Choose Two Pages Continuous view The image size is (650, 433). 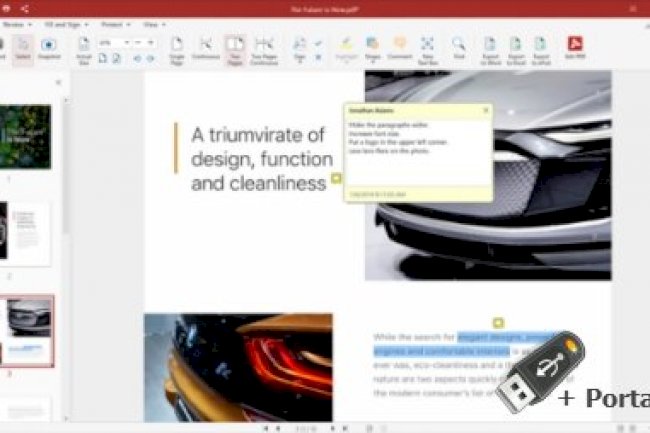(264, 51)
